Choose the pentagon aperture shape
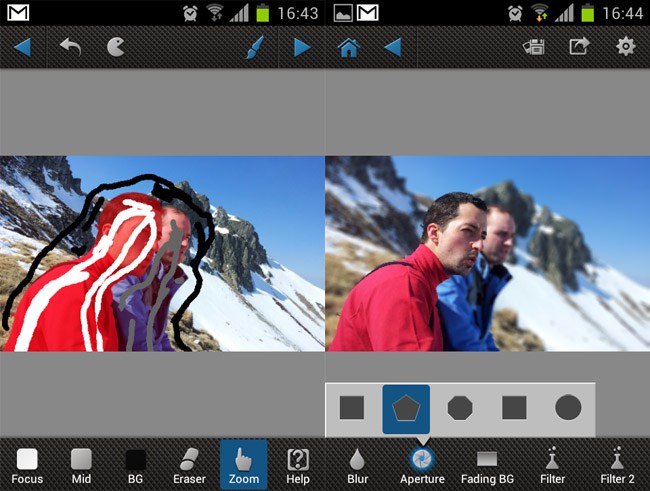 406,408
